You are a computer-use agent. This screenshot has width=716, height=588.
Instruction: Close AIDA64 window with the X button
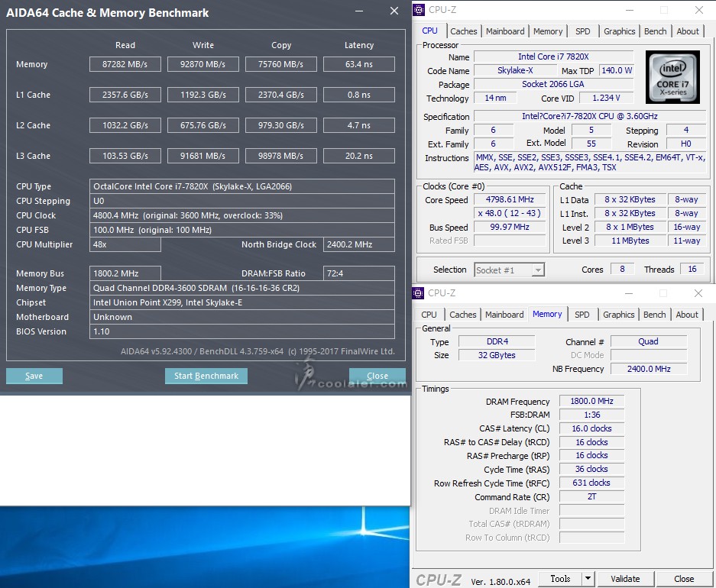point(394,11)
